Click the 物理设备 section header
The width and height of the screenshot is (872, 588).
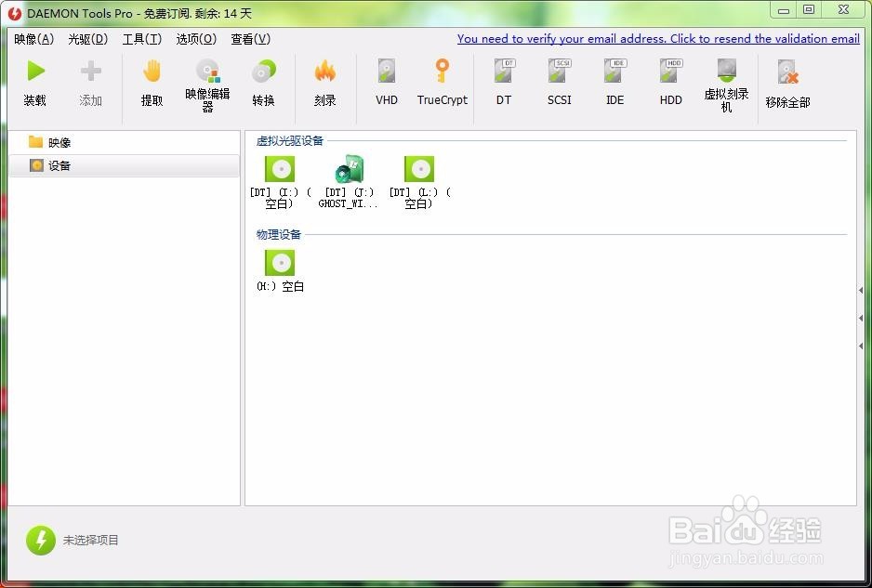(279, 234)
